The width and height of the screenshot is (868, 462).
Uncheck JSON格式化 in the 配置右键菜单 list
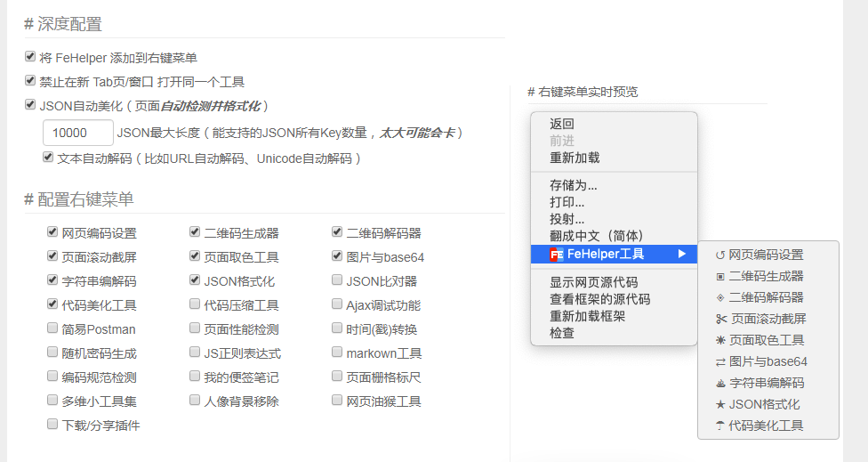coord(195,280)
